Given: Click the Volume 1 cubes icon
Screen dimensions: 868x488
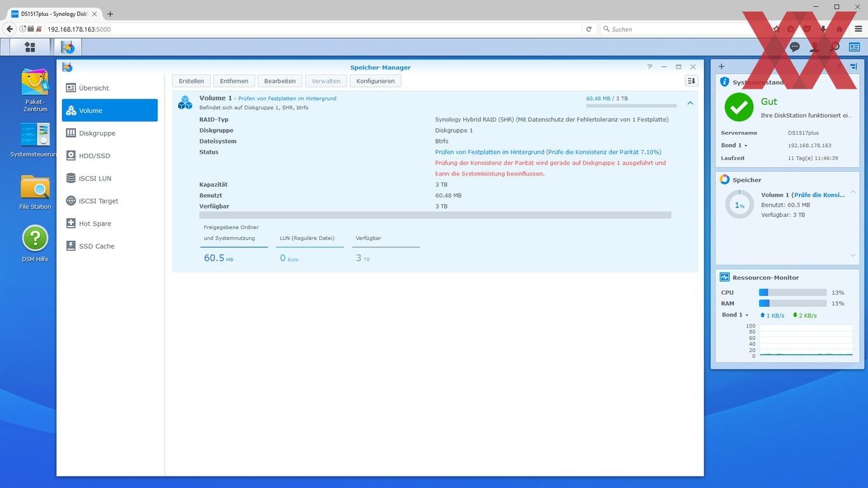Looking at the screenshot, I should click(x=185, y=102).
